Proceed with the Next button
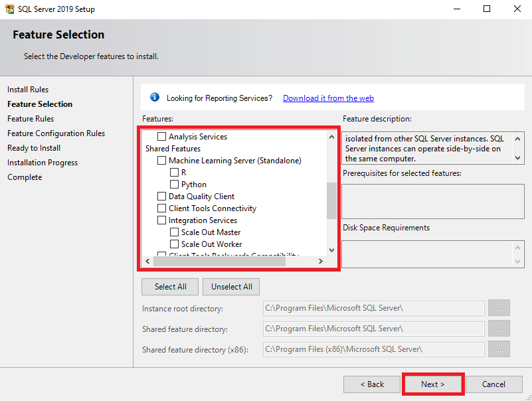The height and width of the screenshot is (401, 532). coord(432,384)
